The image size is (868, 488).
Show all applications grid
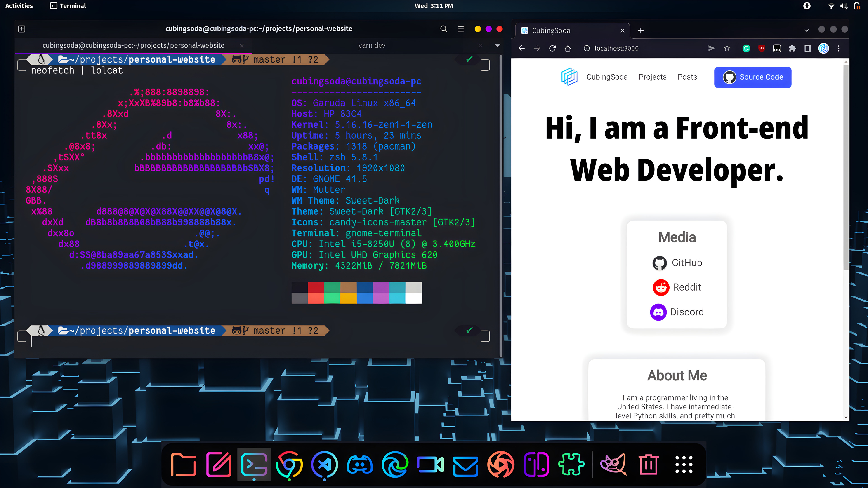coord(684,465)
